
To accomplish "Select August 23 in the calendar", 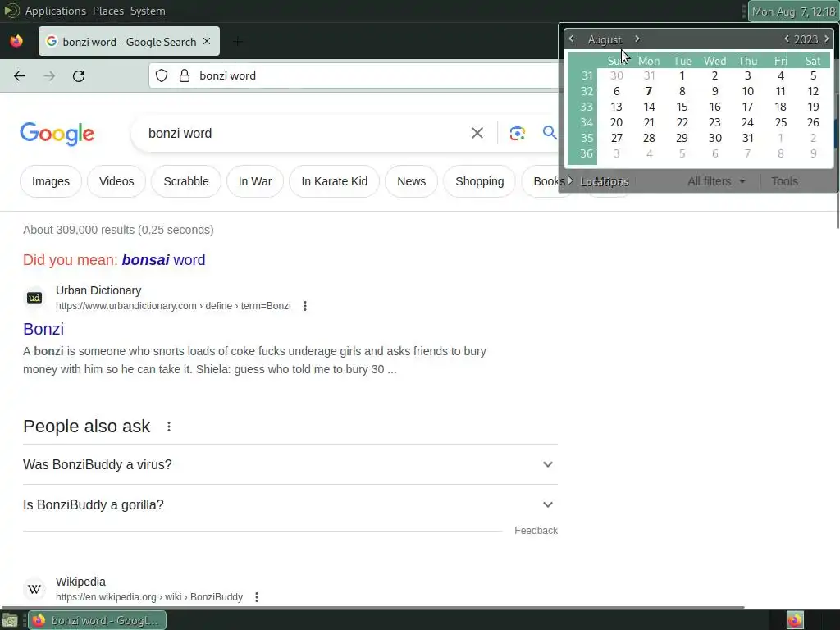I will (714, 122).
